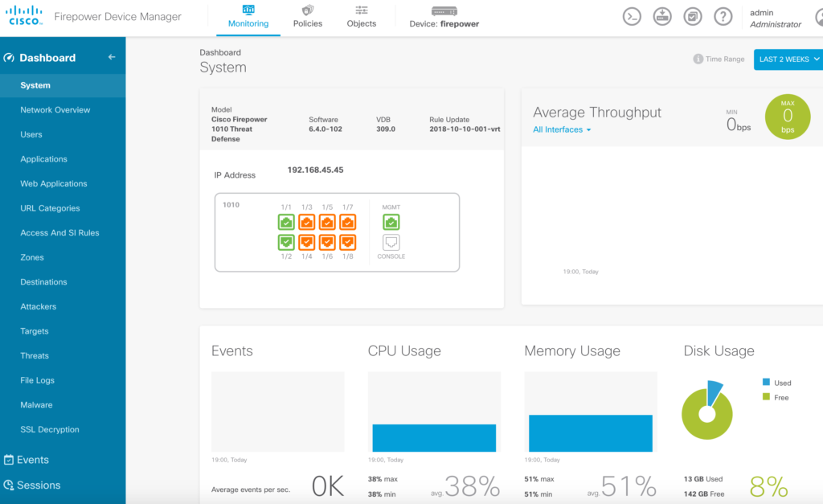Click the CONSOLE port icon
The image size is (823, 504).
point(391,242)
